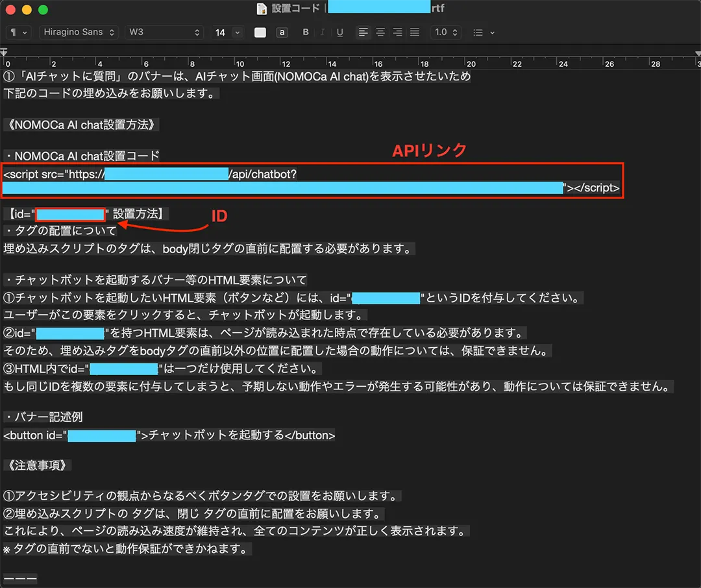The height and width of the screenshot is (588, 701).
Task: Click the text を持つHTML要素は、ページが読み込まれた時点で
Action: point(317,333)
